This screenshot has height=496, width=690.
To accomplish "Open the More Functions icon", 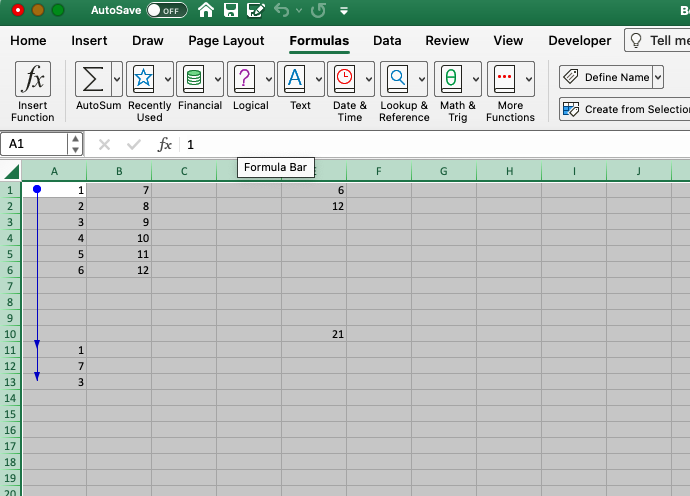I will (x=504, y=79).
